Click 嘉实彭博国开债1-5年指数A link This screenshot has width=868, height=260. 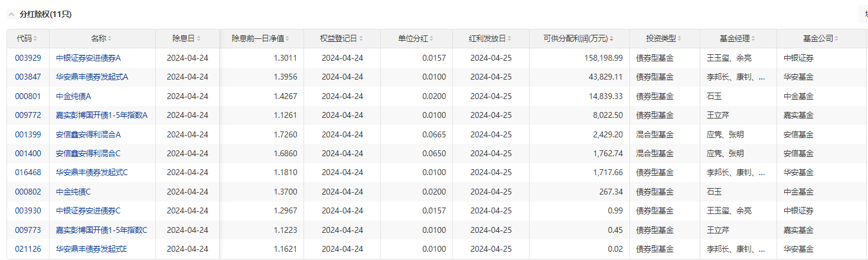102,115
